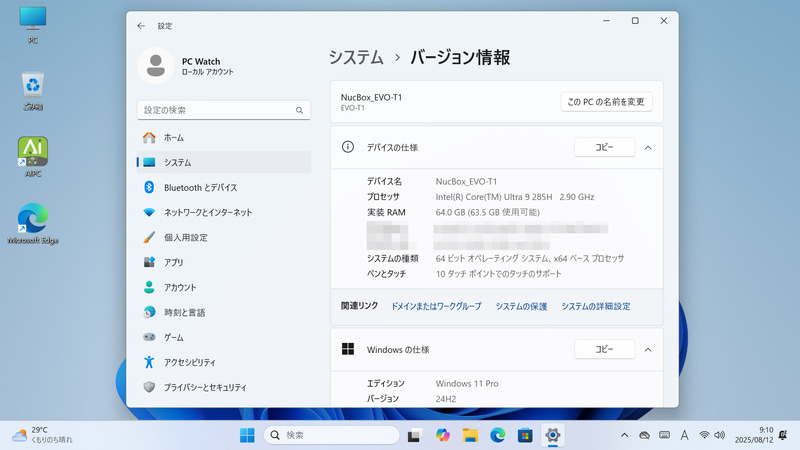Click the RAM value 64.0 GB
The image size is (800, 450).
[487, 212]
